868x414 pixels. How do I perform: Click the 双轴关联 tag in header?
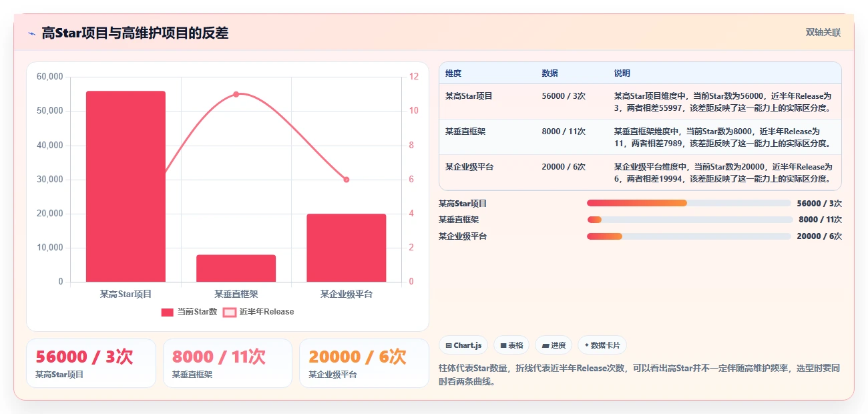[823, 32]
